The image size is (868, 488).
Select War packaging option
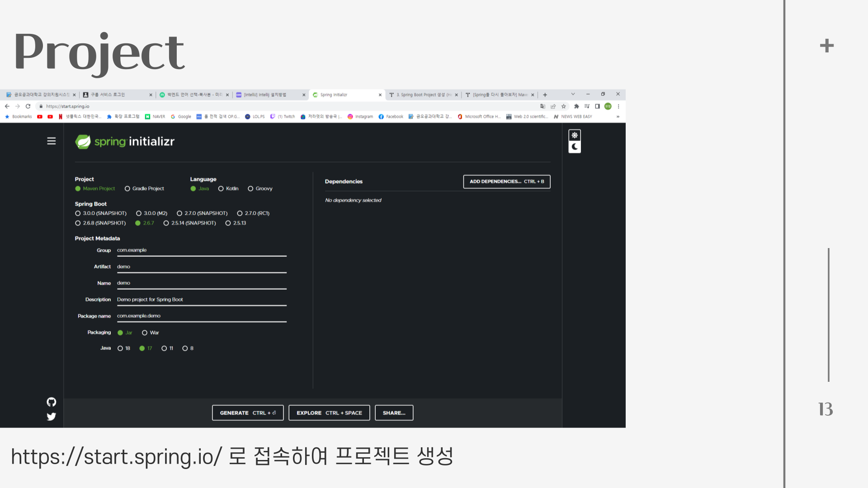(x=145, y=333)
